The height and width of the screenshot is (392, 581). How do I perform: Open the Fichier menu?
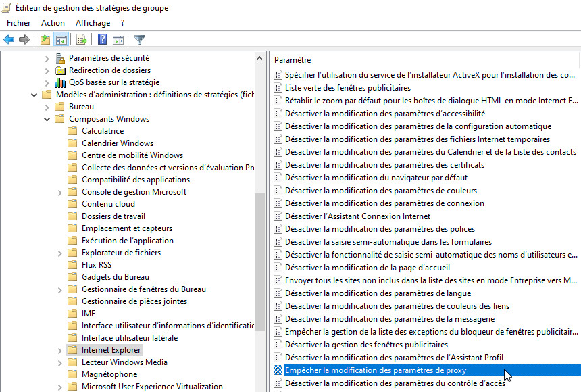point(19,23)
